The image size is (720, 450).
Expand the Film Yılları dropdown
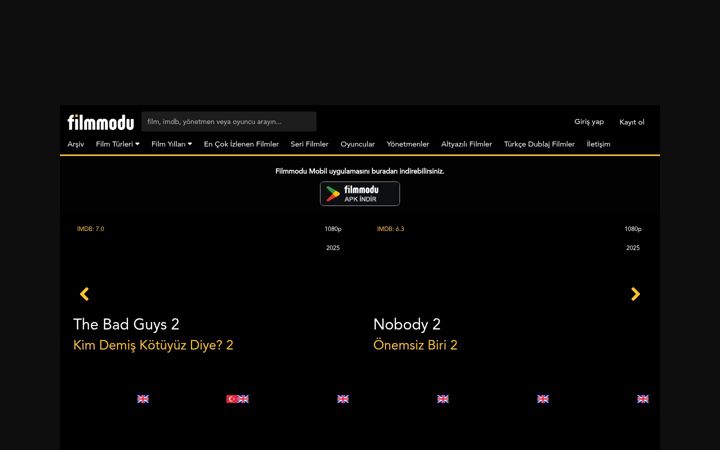coord(172,144)
